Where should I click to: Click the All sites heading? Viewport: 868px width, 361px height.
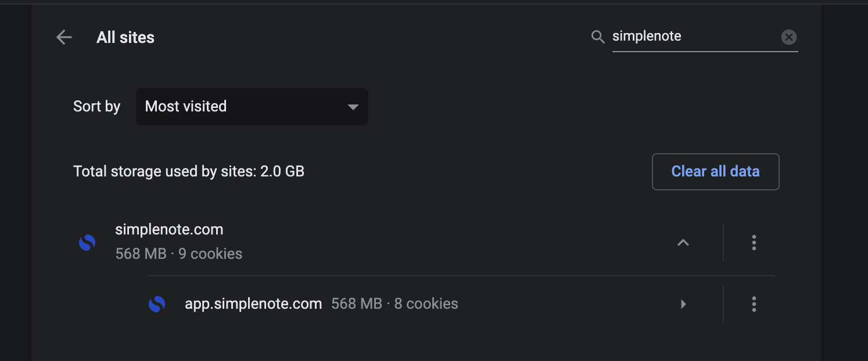pyautogui.click(x=125, y=37)
